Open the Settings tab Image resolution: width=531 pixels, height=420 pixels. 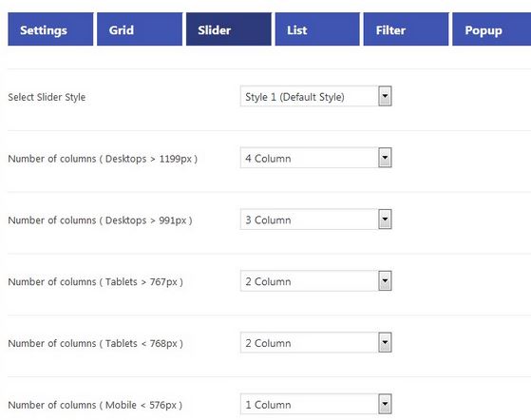click(x=50, y=29)
